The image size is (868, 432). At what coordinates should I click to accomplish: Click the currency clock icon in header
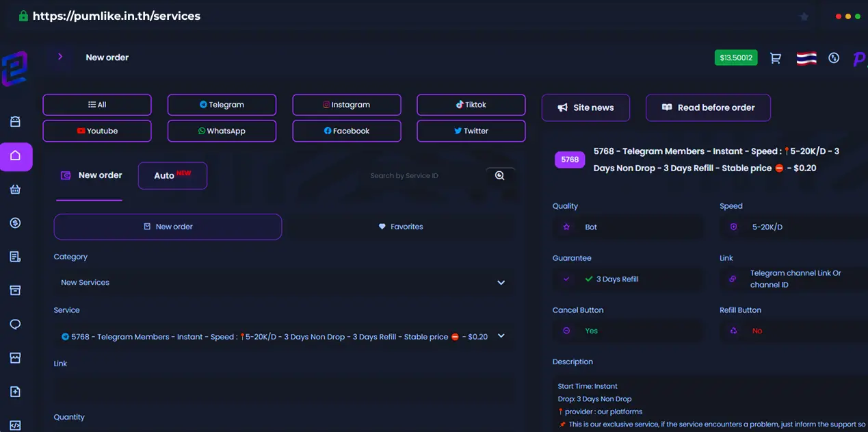coord(833,58)
